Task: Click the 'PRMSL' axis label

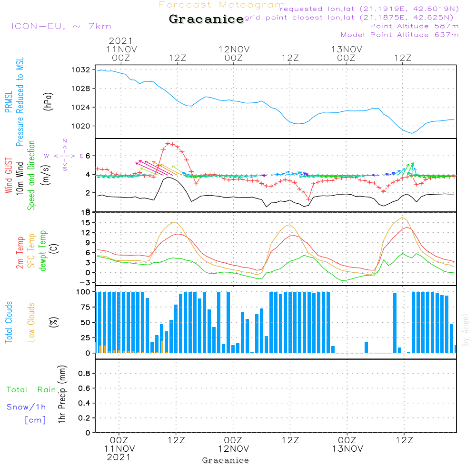Action: [9, 102]
